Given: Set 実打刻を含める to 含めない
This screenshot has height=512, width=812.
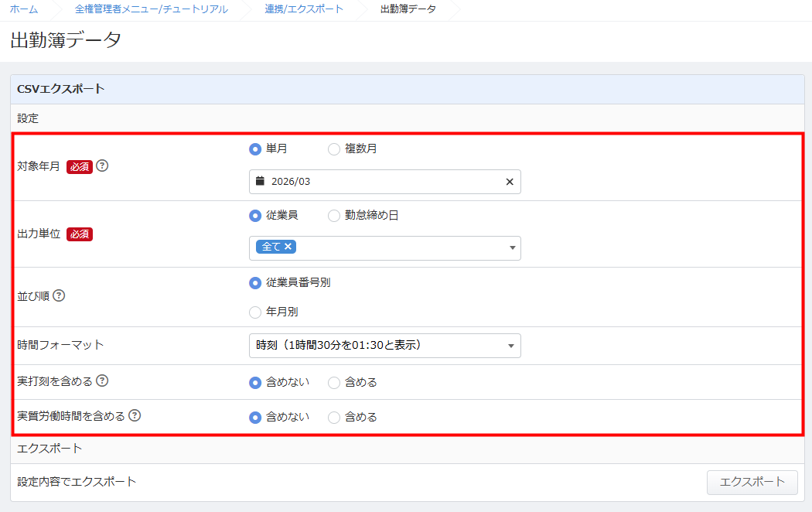Looking at the screenshot, I should pos(254,383).
